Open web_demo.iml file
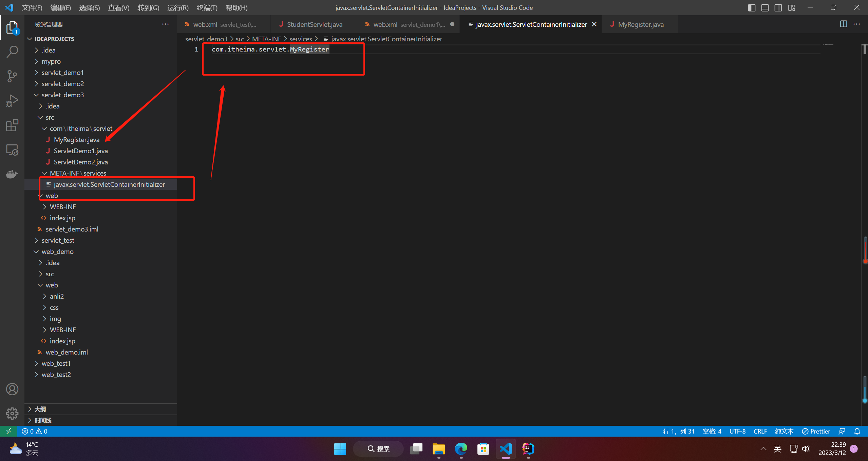This screenshot has width=868, height=461. [x=101, y=352]
